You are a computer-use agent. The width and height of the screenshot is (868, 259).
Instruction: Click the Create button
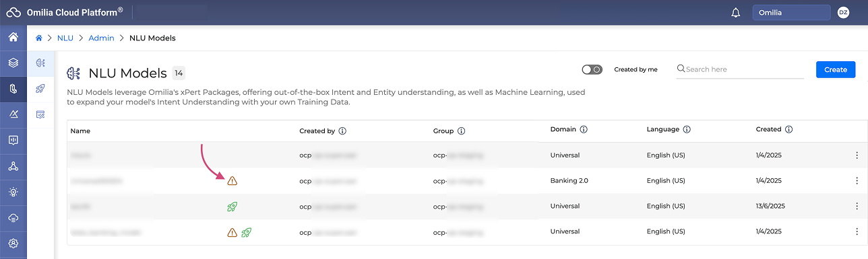pos(836,69)
